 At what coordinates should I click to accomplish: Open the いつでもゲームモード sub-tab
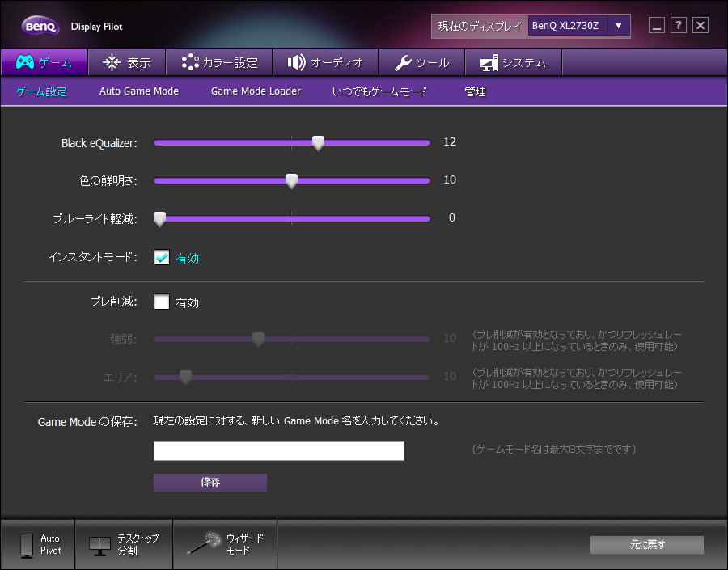(x=379, y=91)
